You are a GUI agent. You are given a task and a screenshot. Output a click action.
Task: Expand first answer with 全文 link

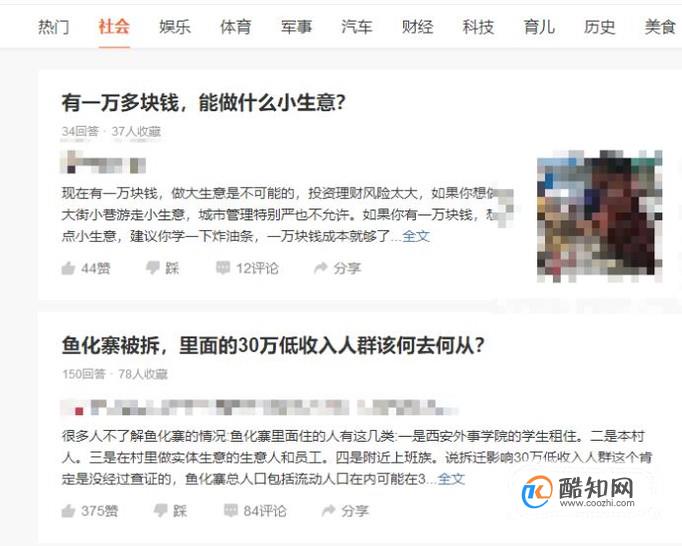coord(416,236)
